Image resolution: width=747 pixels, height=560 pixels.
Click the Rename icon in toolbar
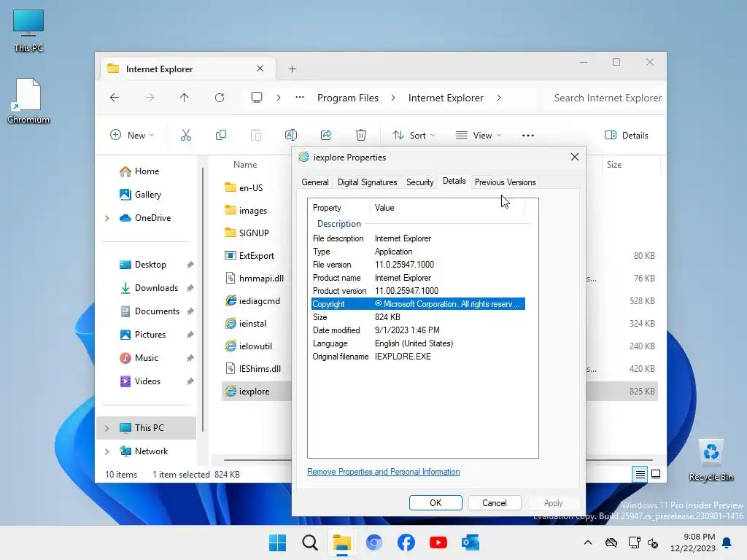(x=290, y=135)
